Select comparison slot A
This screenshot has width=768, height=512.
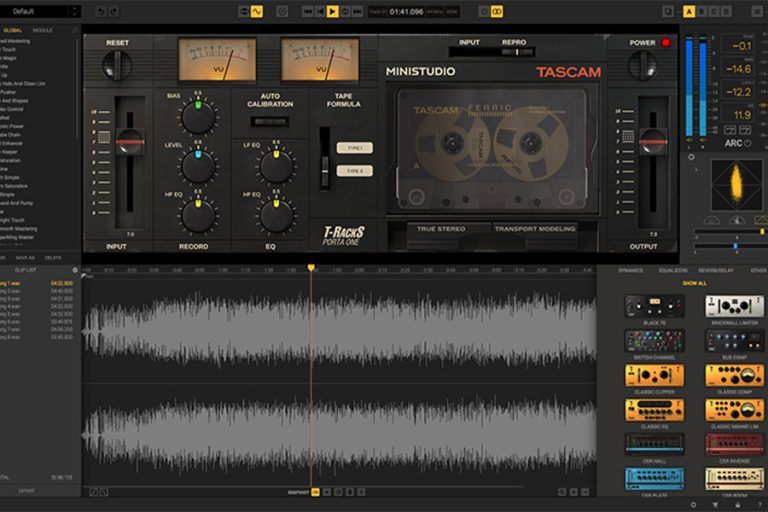click(x=689, y=11)
